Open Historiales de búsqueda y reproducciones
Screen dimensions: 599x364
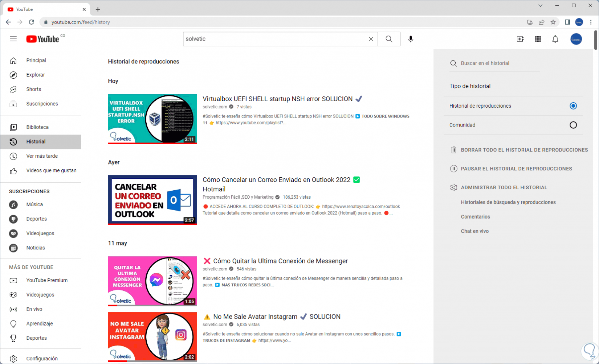coord(508,202)
